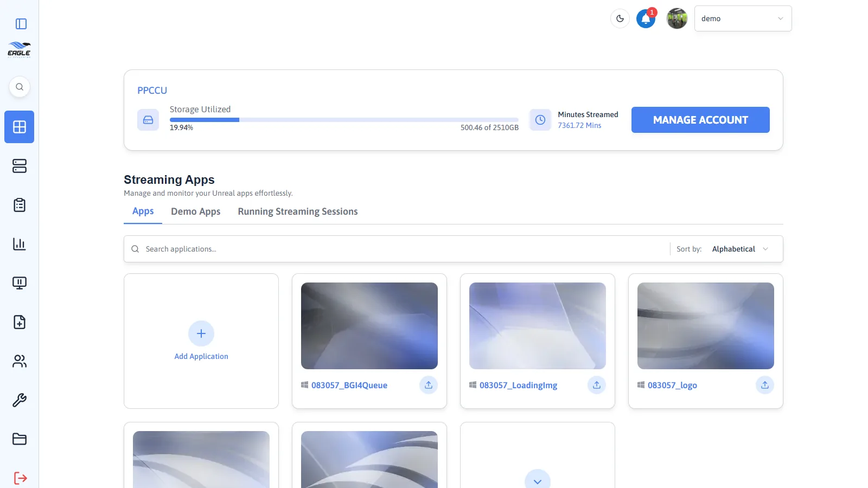Click the 083057_BGI4Queue thumbnail image
Viewport: 868px width, 488px height.
tap(369, 326)
